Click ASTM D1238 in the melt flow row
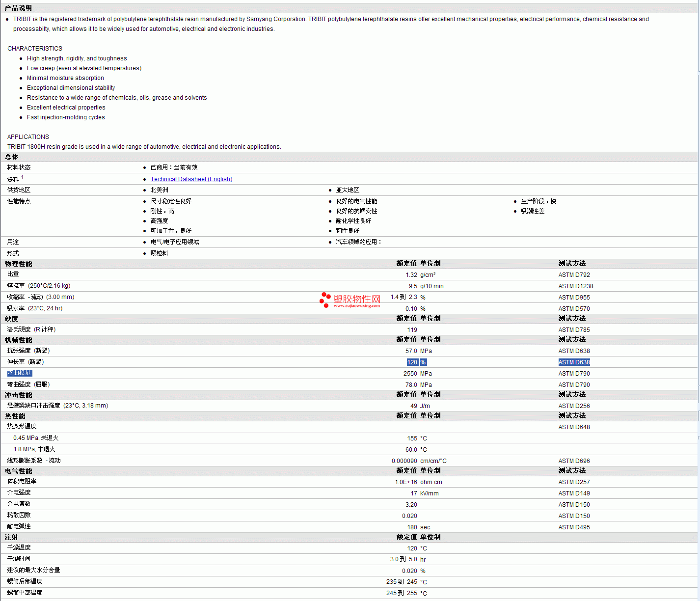 (576, 286)
